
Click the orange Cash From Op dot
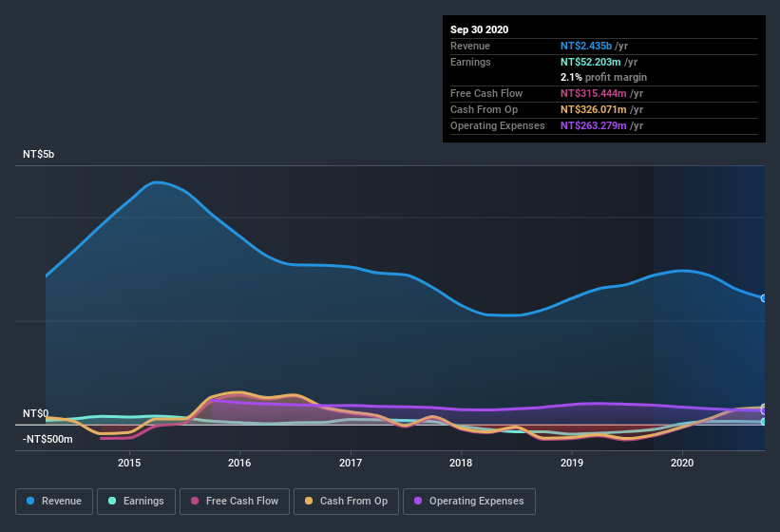(x=309, y=501)
